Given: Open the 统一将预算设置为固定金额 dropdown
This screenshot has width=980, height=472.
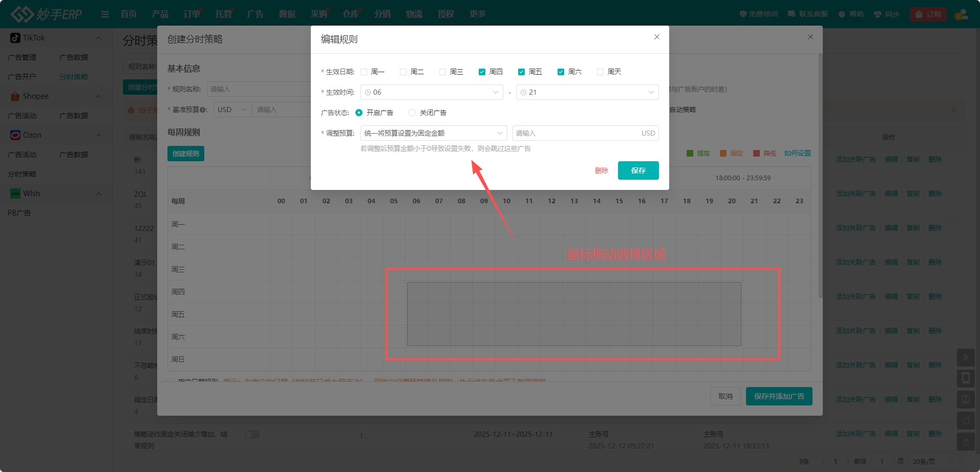Looking at the screenshot, I should (434, 133).
